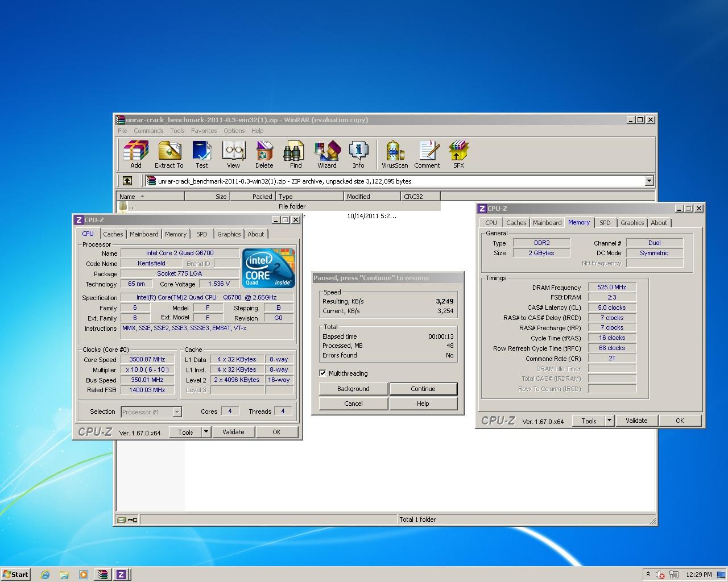
Task: Open Graphics tab in right CPU-Z window
Action: [x=632, y=223]
